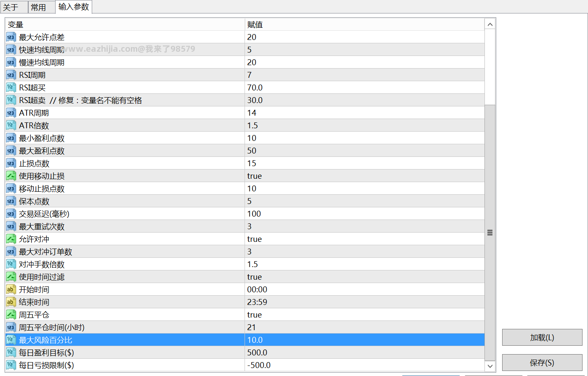Toggle the 使用时间过滤 true value
Image resolution: width=588 pixels, height=376 pixels.
365,277
